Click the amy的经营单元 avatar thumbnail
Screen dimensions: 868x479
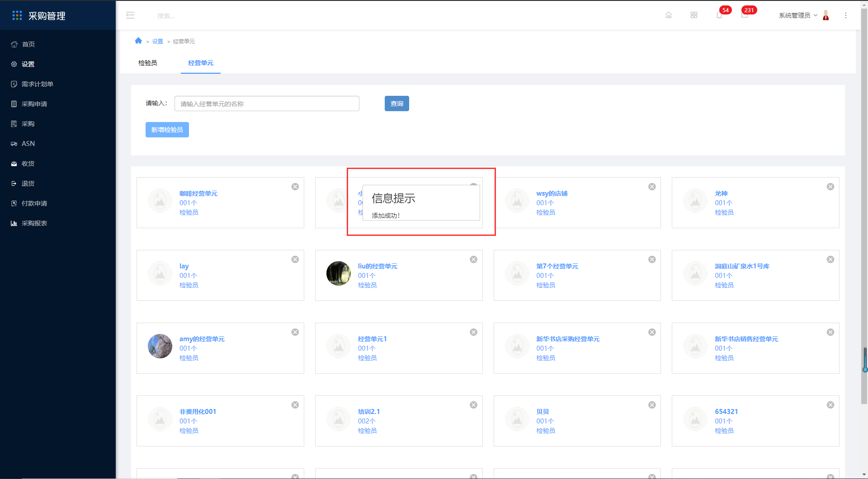(160, 346)
